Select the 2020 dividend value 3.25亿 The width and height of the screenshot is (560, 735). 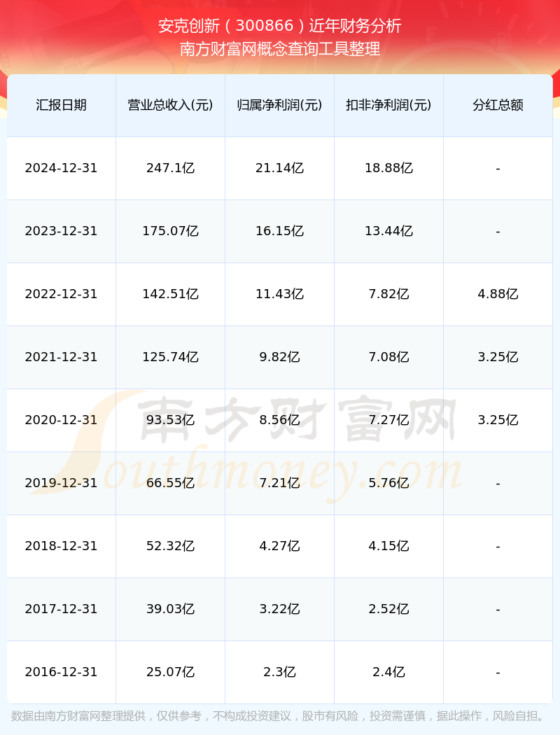(x=498, y=420)
